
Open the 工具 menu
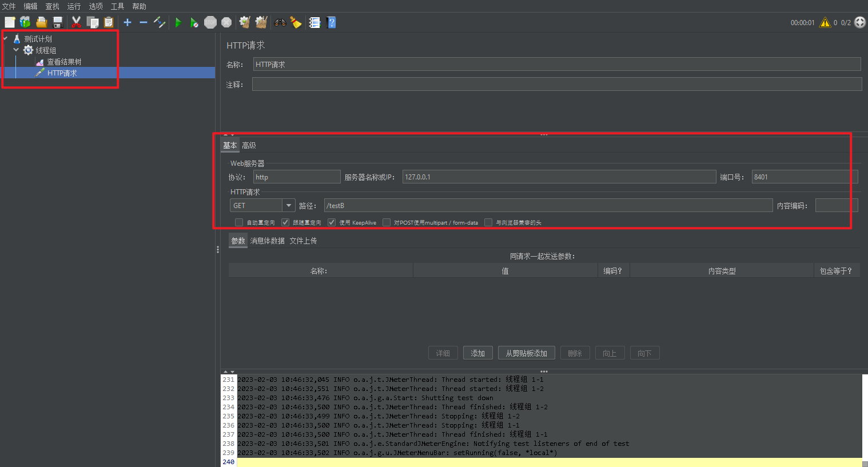coord(117,6)
